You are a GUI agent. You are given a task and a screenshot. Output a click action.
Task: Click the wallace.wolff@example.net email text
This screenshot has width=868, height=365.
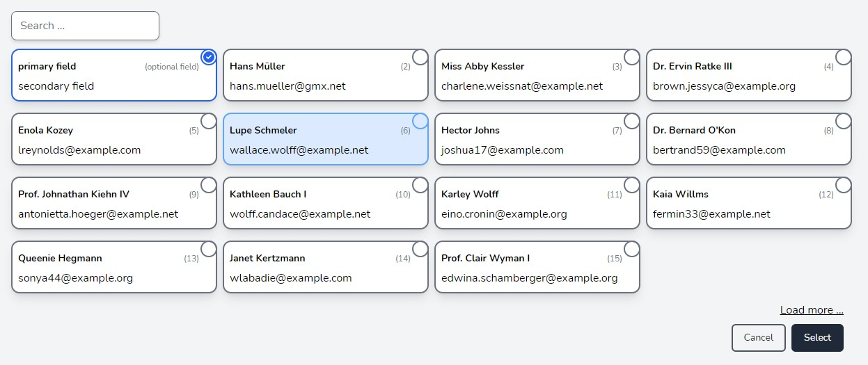point(299,150)
